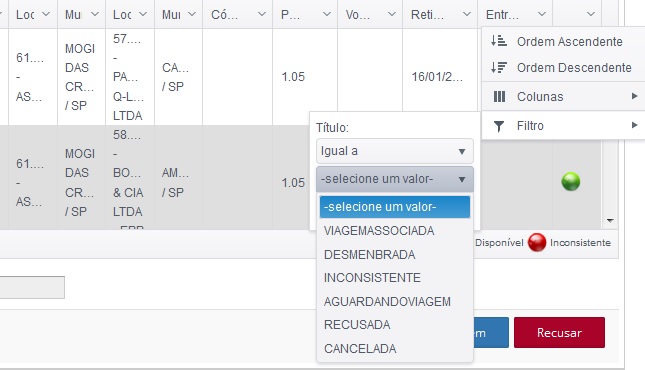Open dropdown arrow of Có... column
Screen dimensions: 645x370
[x=262, y=14]
